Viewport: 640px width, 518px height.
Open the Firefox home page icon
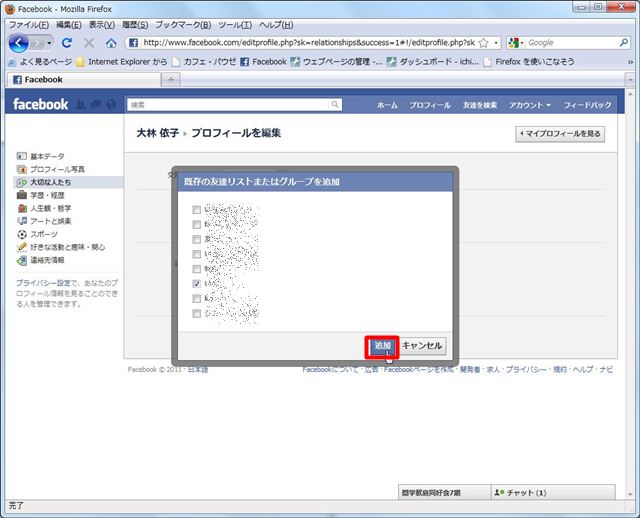[x=111, y=43]
